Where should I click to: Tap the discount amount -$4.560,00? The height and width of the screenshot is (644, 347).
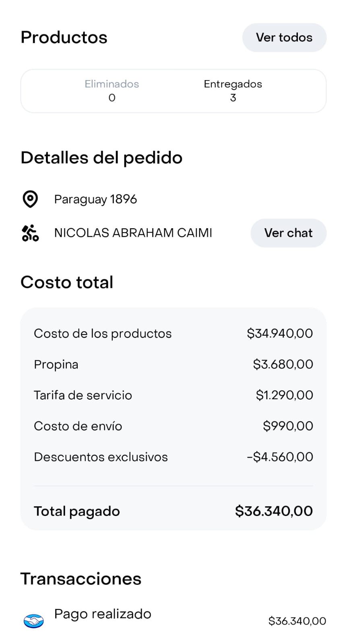[280, 457]
